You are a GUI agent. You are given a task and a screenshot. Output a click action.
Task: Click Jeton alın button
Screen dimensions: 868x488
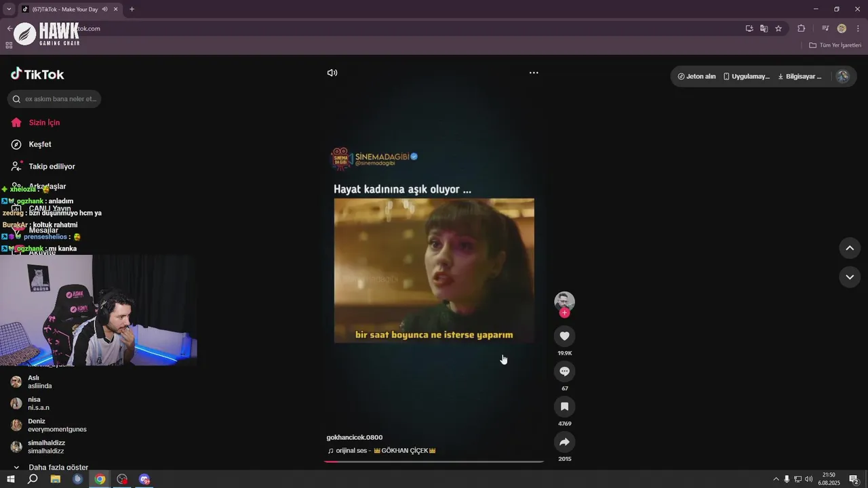pyautogui.click(x=696, y=77)
